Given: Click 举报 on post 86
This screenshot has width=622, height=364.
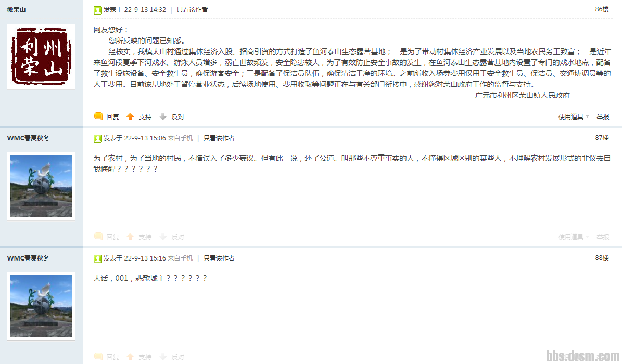Looking at the screenshot, I should click(603, 116).
